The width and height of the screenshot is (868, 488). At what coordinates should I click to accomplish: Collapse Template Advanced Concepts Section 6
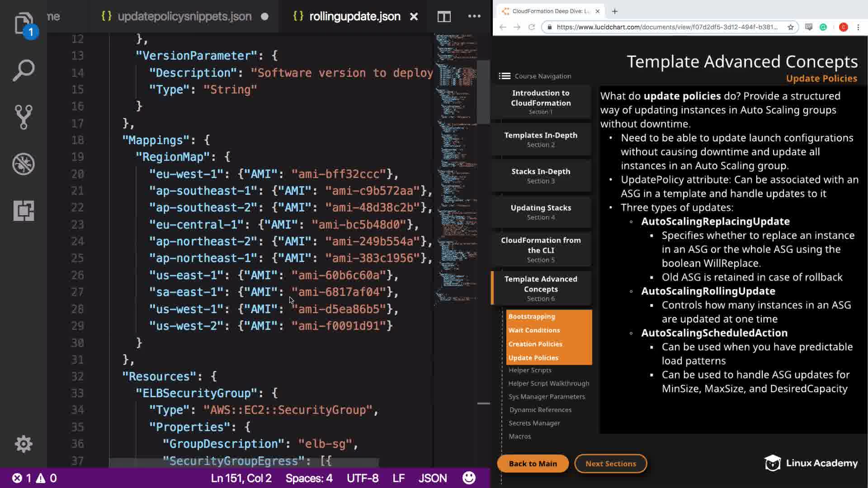[x=541, y=288]
